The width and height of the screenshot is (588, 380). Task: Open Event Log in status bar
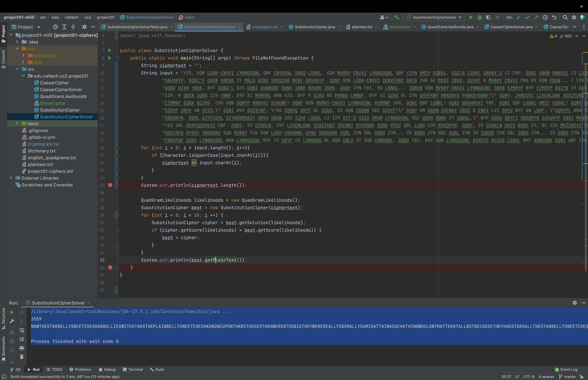click(566, 369)
